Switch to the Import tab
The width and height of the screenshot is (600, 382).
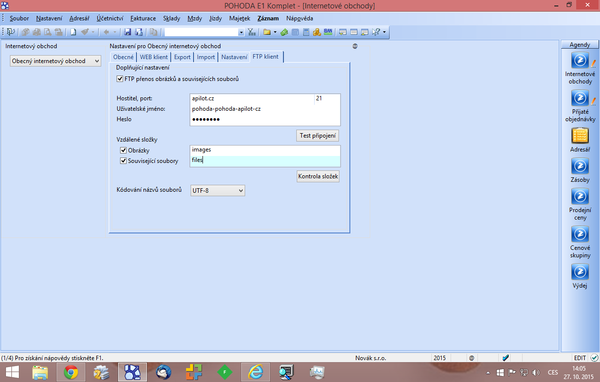point(206,57)
